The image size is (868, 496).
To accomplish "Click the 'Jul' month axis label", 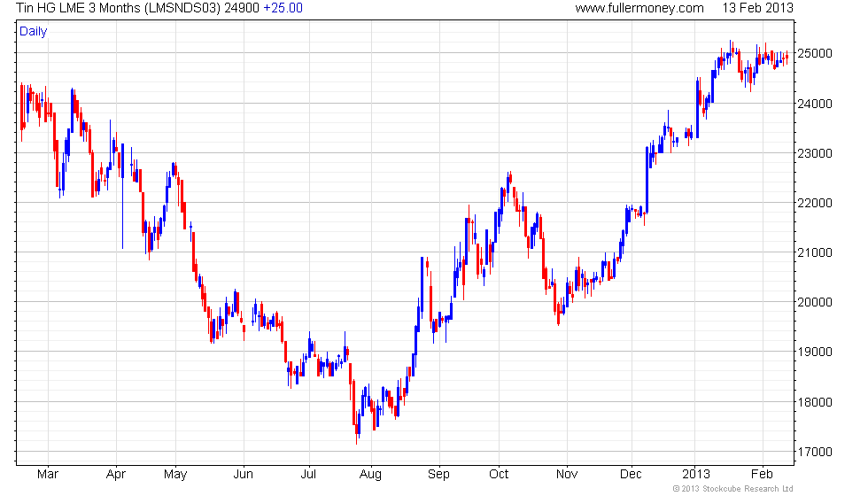I will 308,475.
